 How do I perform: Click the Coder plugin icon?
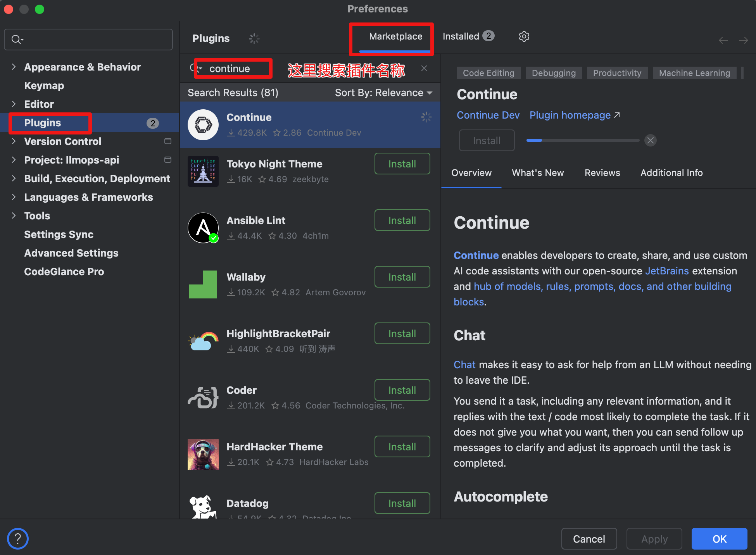click(203, 397)
